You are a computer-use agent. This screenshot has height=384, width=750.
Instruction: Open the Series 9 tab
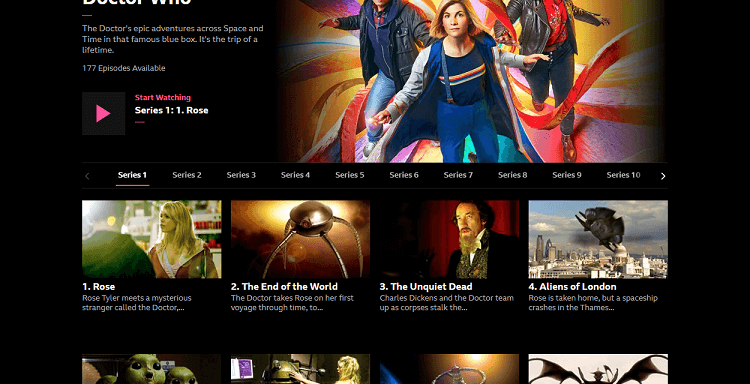pos(567,175)
